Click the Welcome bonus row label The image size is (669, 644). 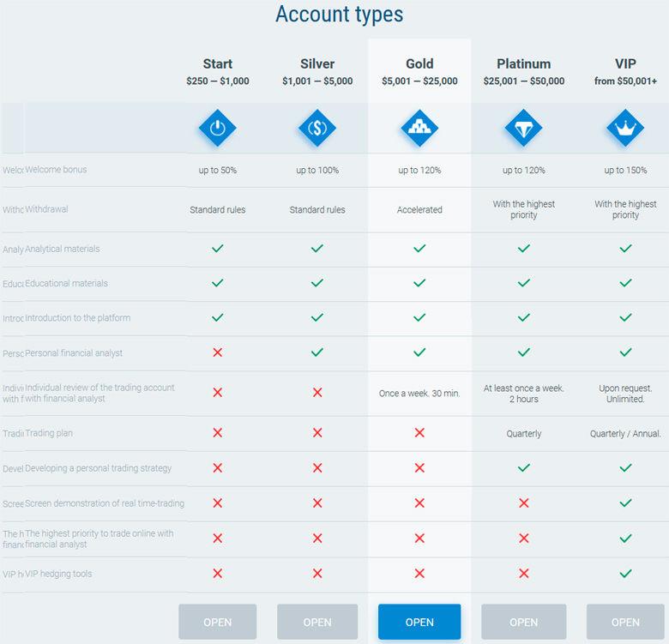56,170
